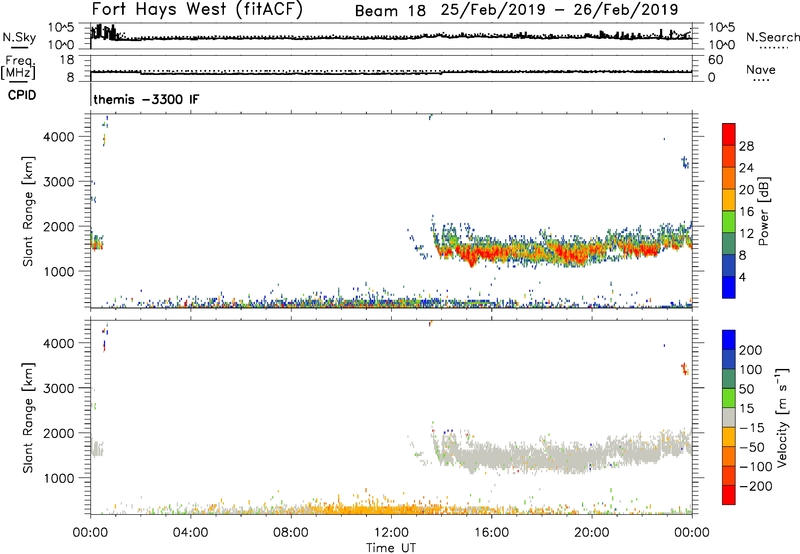Viewport: 800px width, 554px height.
Task: Click the '10^5' tick beside N.Search axis
Action: coord(720,27)
